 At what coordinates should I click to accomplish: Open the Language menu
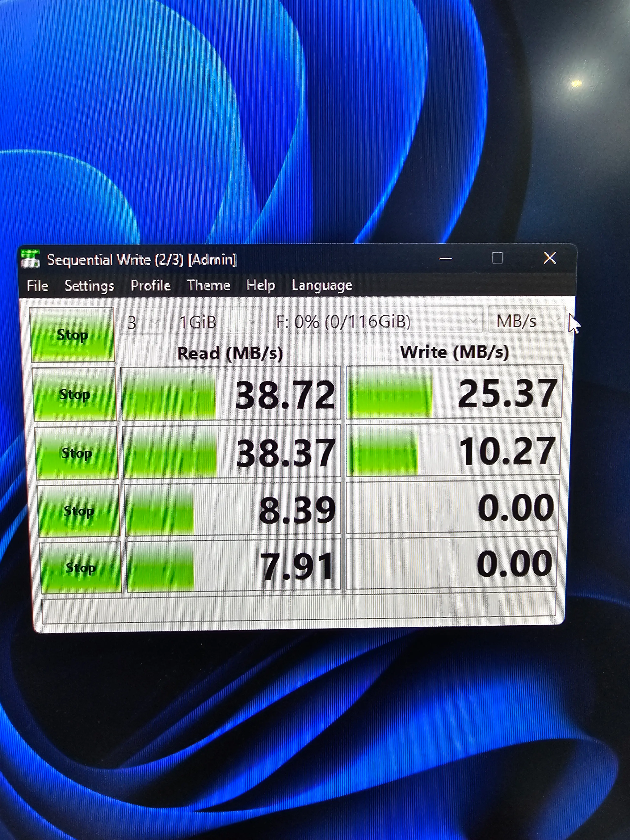click(322, 285)
